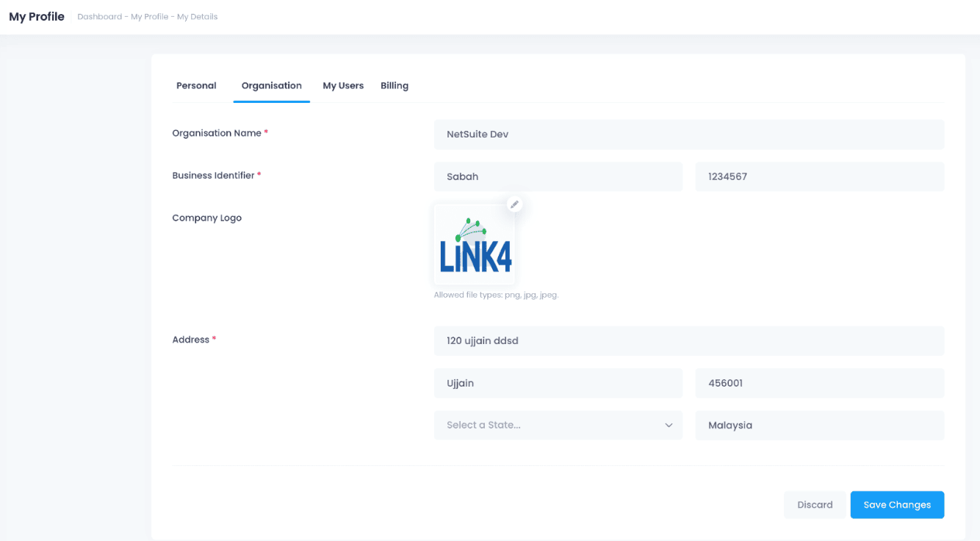Image resolution: width=980 pixels, height=541 pixels.
Task: Click the postal code field showing 456001
Action: 819,383
